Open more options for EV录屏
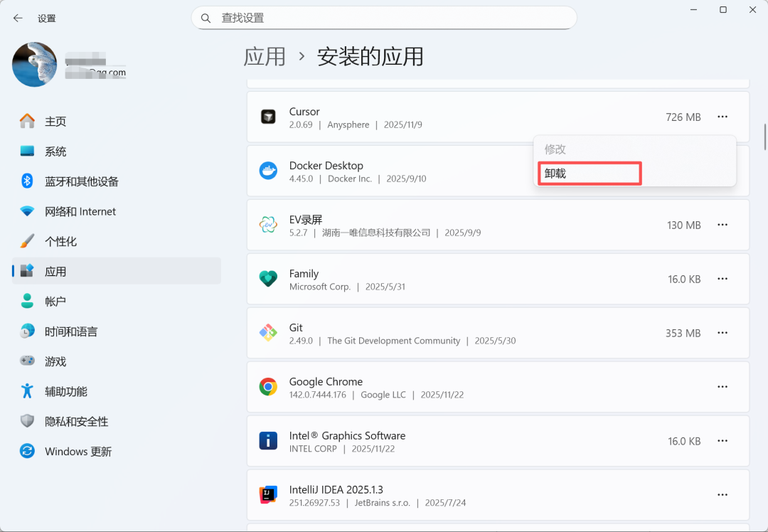 722,225
